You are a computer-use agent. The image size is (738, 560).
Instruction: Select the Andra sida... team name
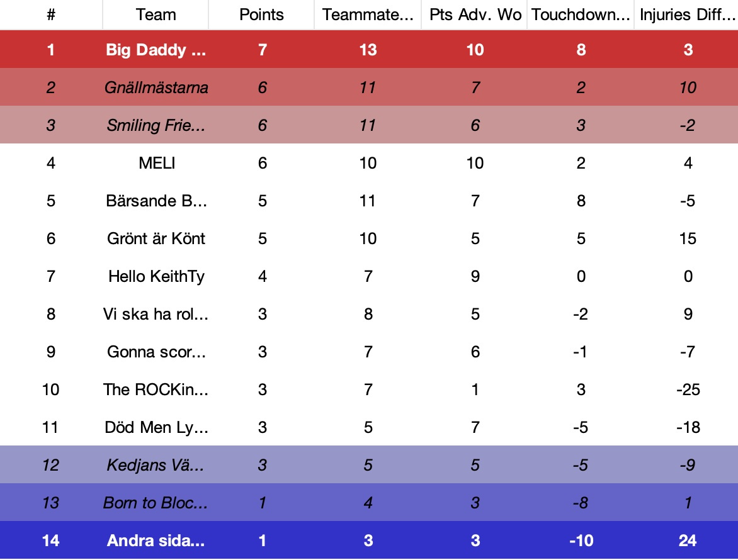(156, 540)
